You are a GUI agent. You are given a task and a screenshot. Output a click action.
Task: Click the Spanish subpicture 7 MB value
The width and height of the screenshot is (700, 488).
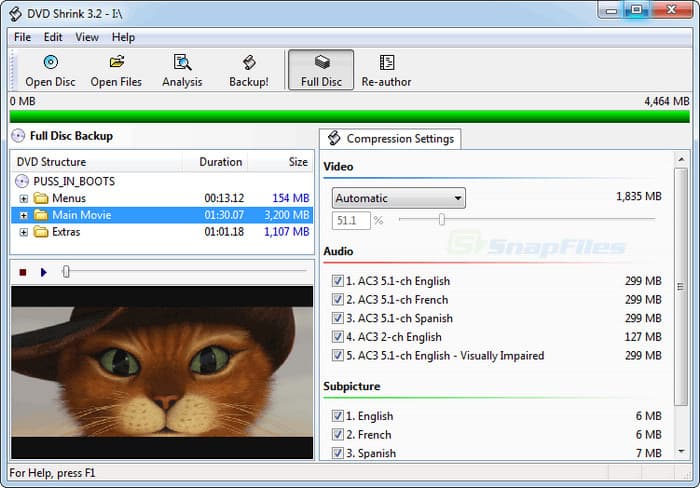649,453
